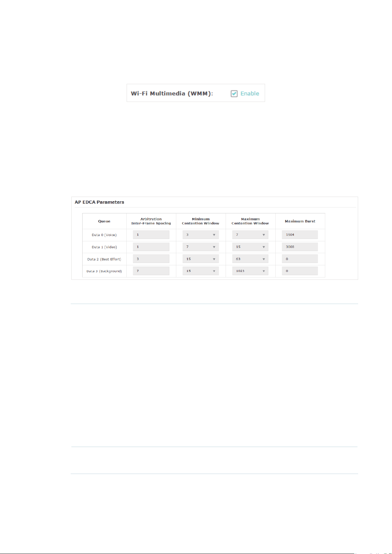The image size is (392, 554).
Task: Select Arbitration Inter-Frame Spacing field showing 3
Action: tap(151, 259)
